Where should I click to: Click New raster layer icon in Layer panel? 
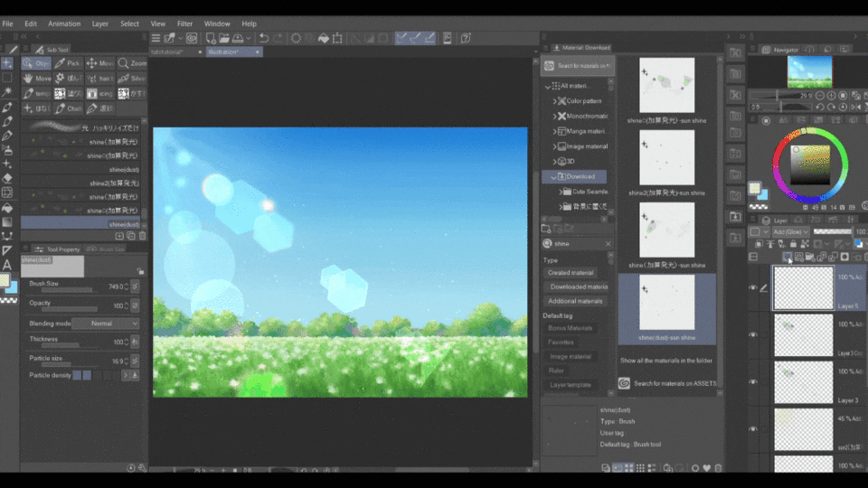[787, 257]
